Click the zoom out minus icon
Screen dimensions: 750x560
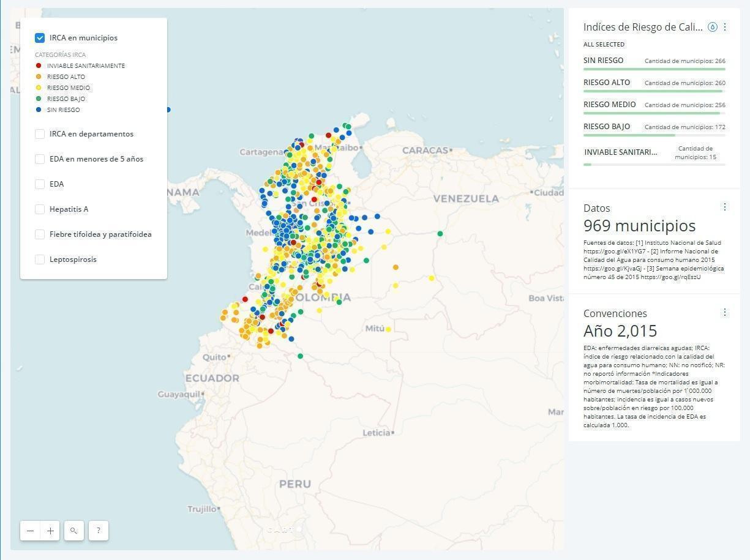click(30, 531)
